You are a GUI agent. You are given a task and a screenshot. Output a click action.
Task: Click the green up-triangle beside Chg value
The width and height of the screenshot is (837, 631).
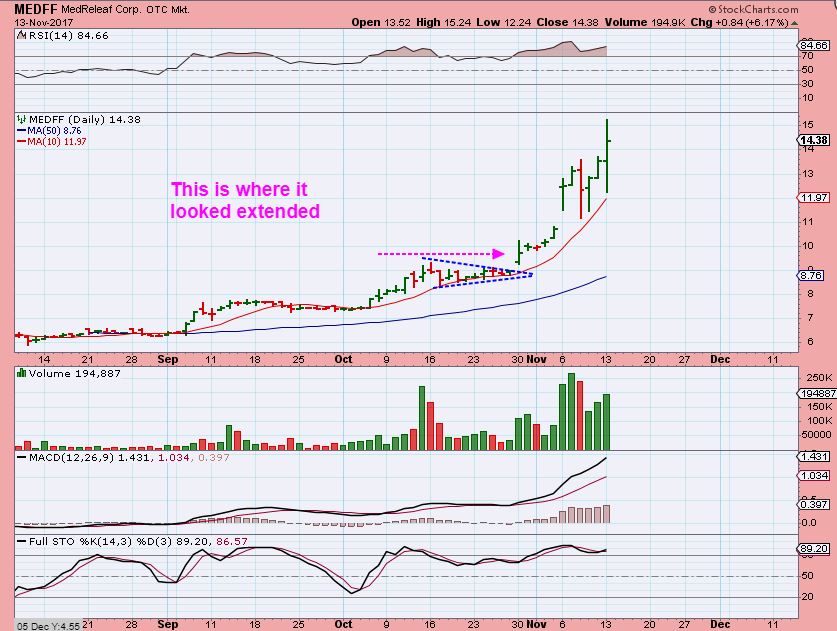pos(795,23)
